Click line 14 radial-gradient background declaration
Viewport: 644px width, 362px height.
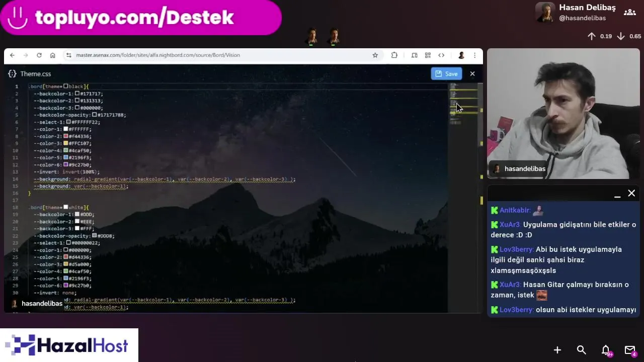pyautogui.click(x=165, y=179)
